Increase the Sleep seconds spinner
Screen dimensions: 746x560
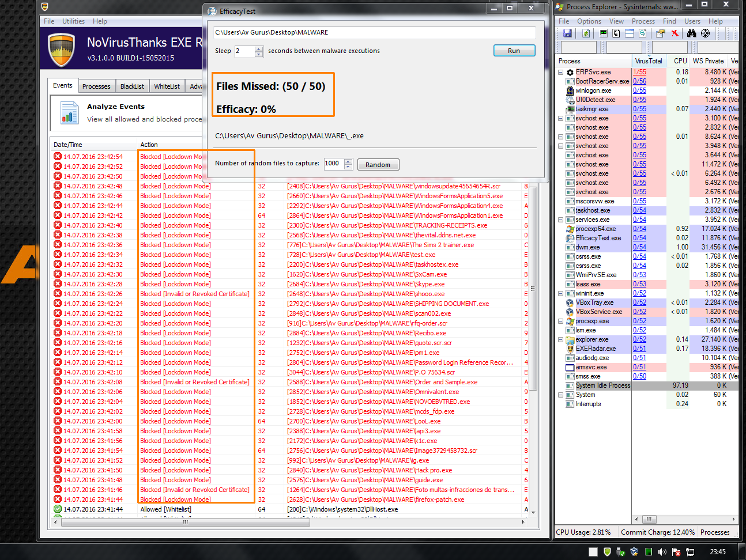click(x=259, y=48)
